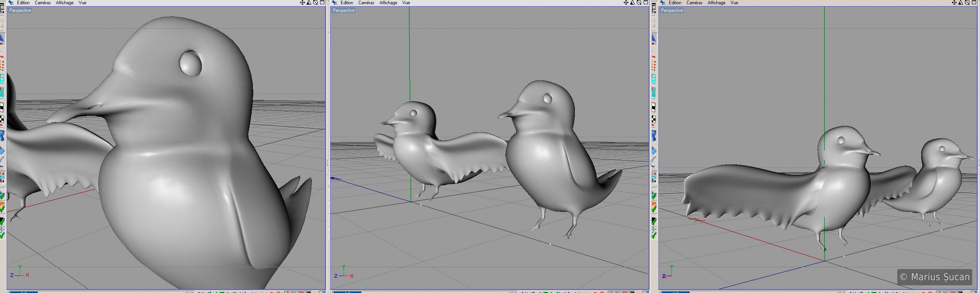Select the cyan edges mode icon in right sidebar
Viewport: 980px width, 293px height.
point(654,79)
